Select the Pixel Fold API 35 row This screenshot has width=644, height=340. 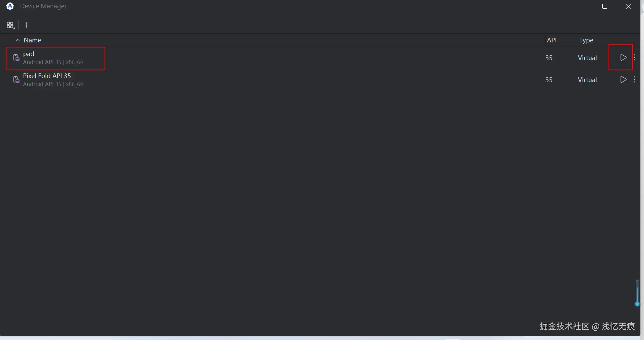[x=320, y=80]
